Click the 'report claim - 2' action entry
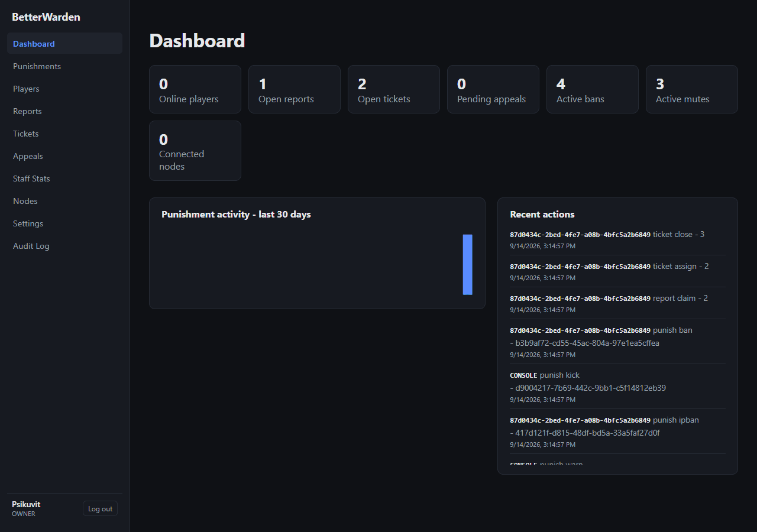 [617, 303]
